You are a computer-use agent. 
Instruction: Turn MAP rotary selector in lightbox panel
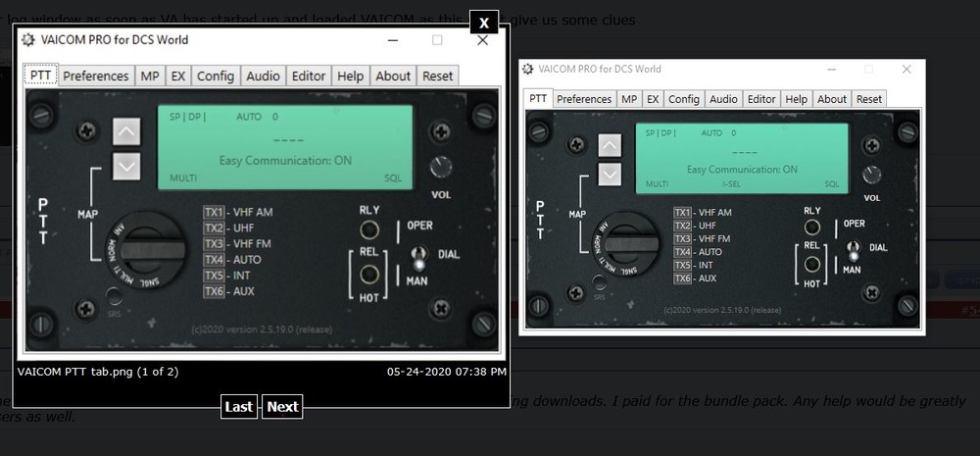tap(144, 250)
